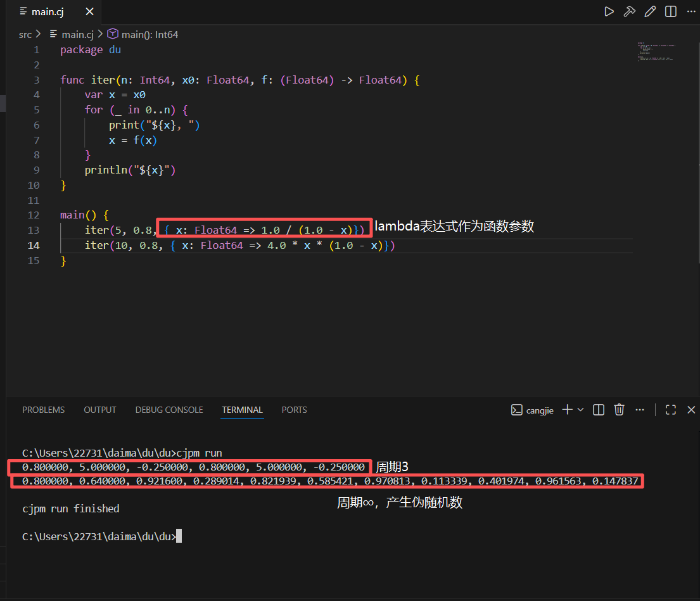Open the DEBUG CONSOLE tab
Screen dimensions: 700x601
(x=169, y=410)
